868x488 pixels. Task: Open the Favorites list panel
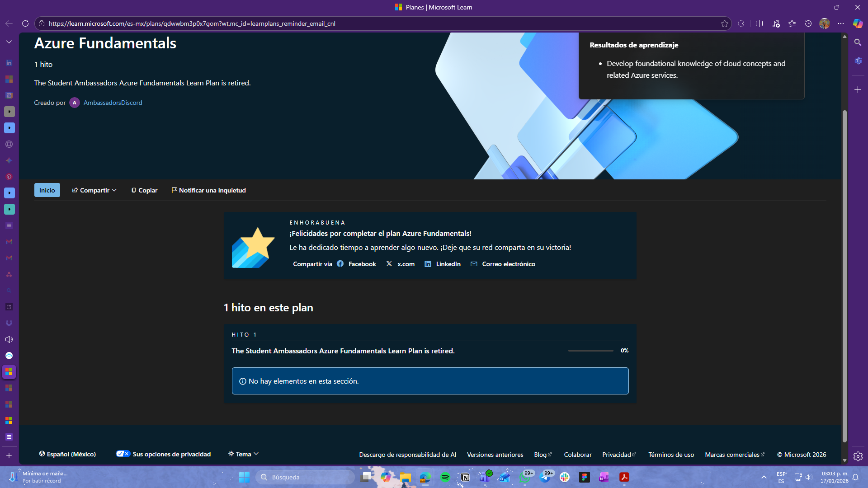[792, 23]
